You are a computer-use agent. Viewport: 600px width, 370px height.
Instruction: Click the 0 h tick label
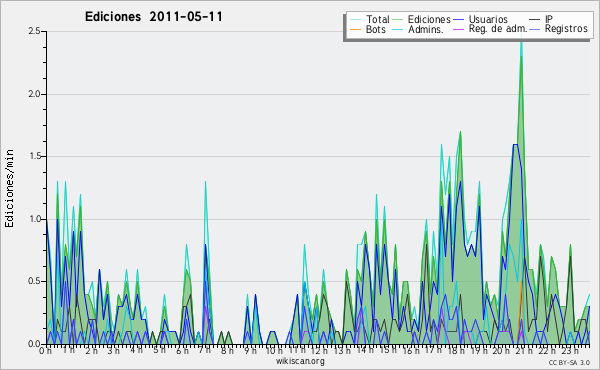pyautogui.click(x=45, y=351)
